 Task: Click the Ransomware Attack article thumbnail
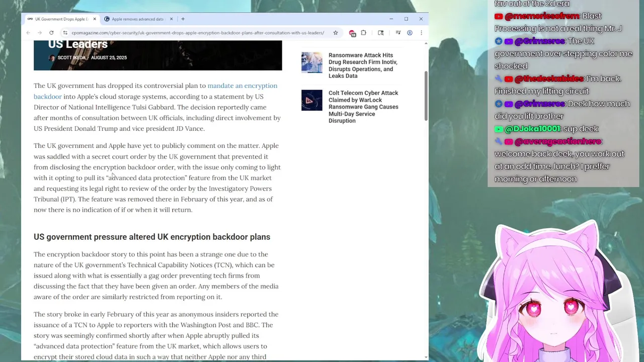click(311, 62)
